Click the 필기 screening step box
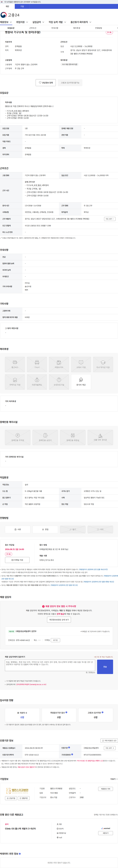The image size is (118, 868). (73, 529)
